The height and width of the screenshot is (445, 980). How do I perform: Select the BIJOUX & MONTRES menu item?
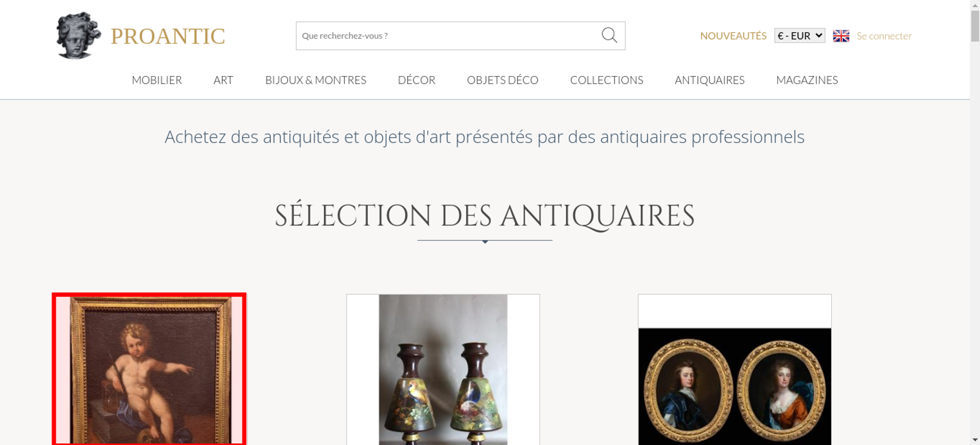[x=316, y=80]
